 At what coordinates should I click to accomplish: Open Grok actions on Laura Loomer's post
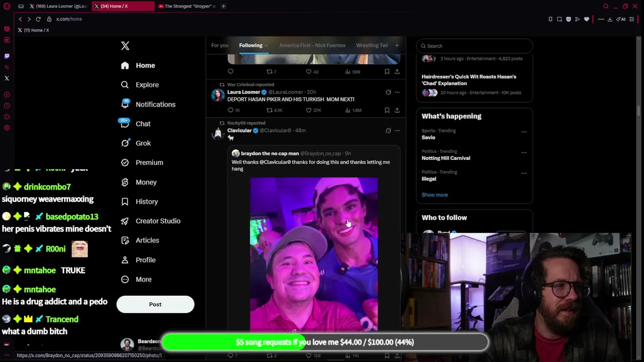388,93
